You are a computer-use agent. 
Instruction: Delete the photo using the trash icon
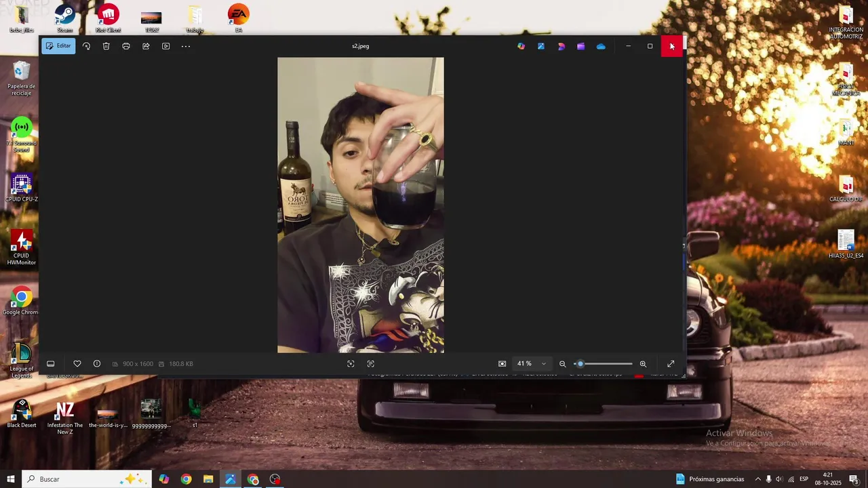click(x=106, y=46)
